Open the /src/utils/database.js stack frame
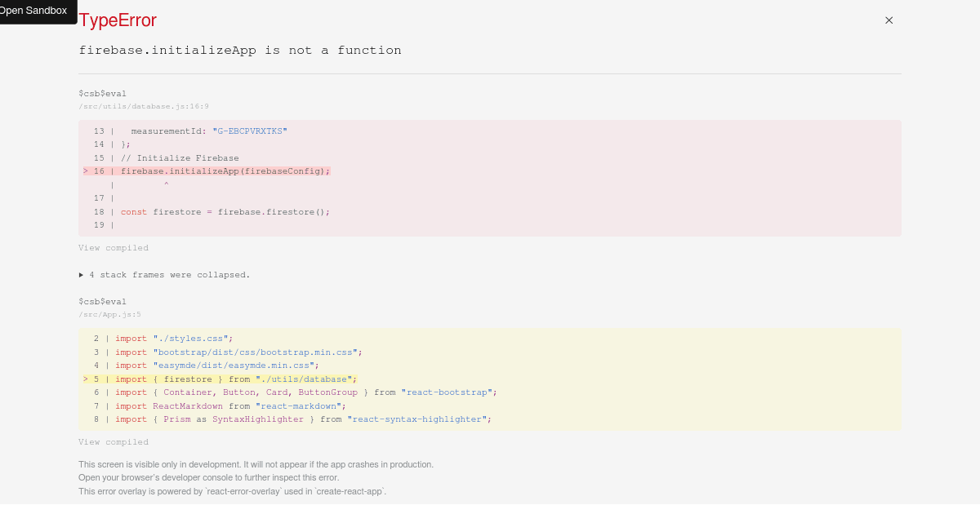980x514 pixels. 144,106
